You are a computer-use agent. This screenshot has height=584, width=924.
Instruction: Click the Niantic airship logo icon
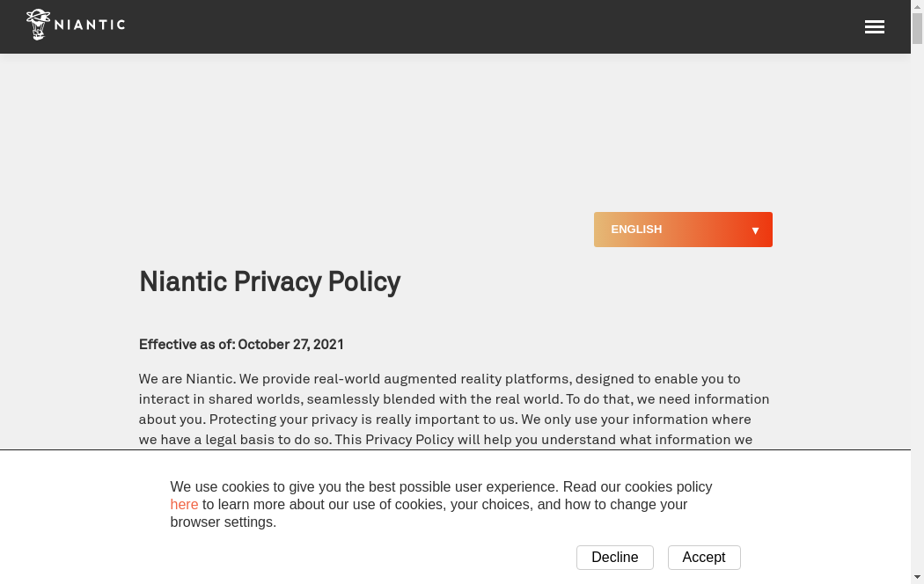pyautogui.click(x=38, y=25)
